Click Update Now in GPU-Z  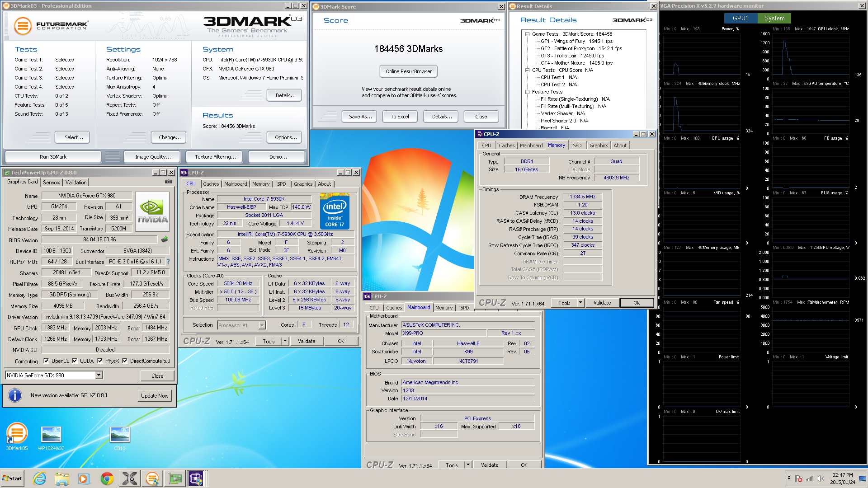tap(155, 396)
